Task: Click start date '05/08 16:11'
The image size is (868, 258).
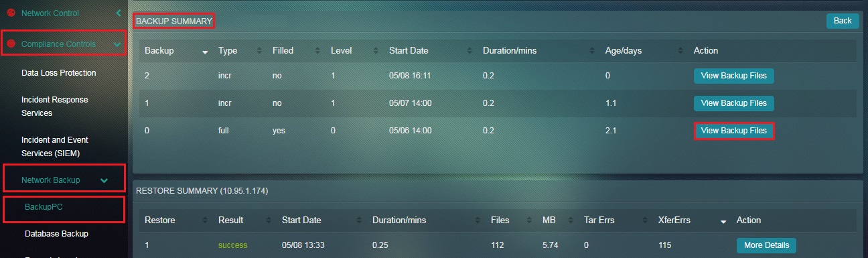Action: point(410,76)
